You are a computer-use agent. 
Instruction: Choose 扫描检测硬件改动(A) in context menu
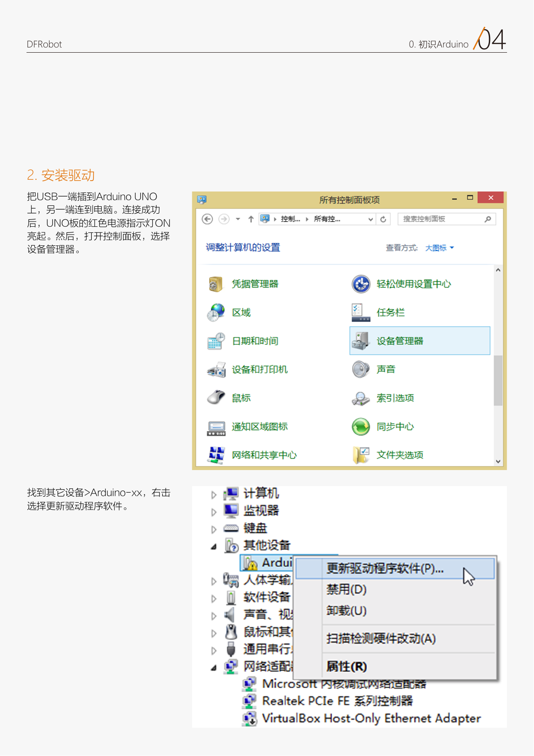tap(381, 638)
